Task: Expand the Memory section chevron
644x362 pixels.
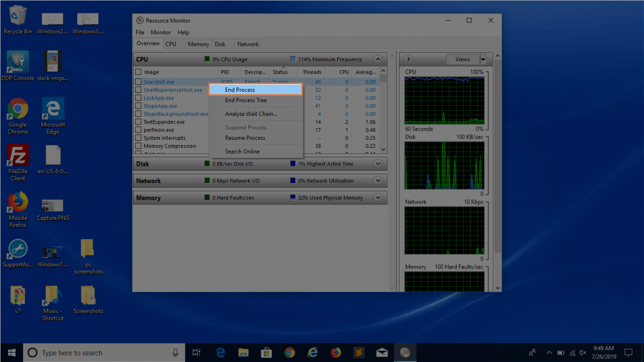Action: tap(378, 198)
